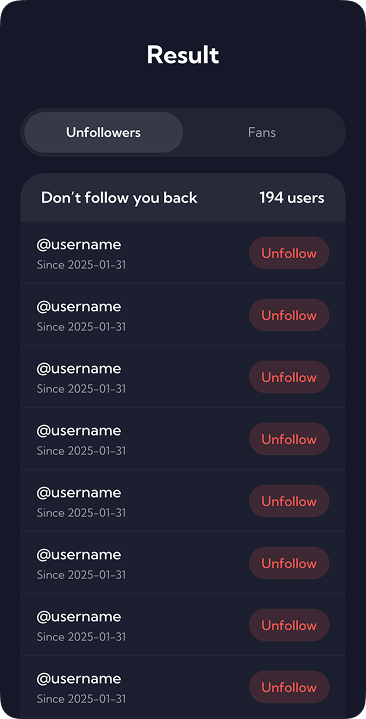The image size is (366, 719).
Task: Unfollow the fourth listed user
Action: [289, 439]
